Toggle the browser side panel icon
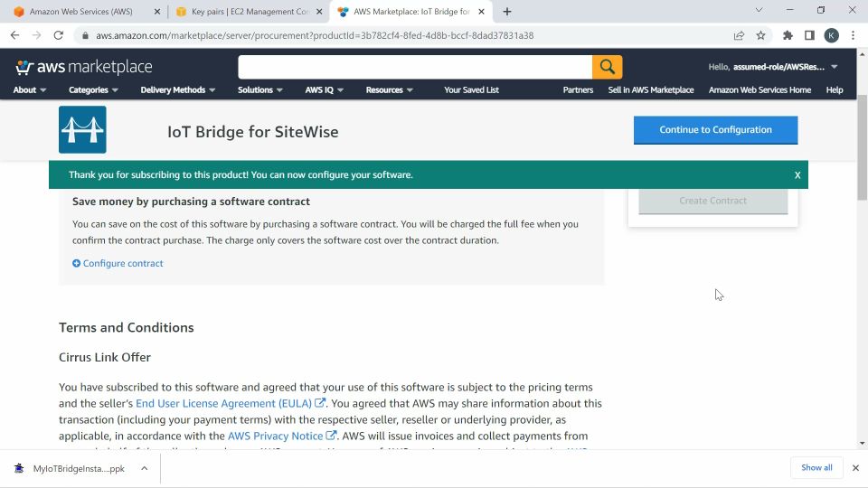This screenshot has height=488, width=868. tap(809, 35)
